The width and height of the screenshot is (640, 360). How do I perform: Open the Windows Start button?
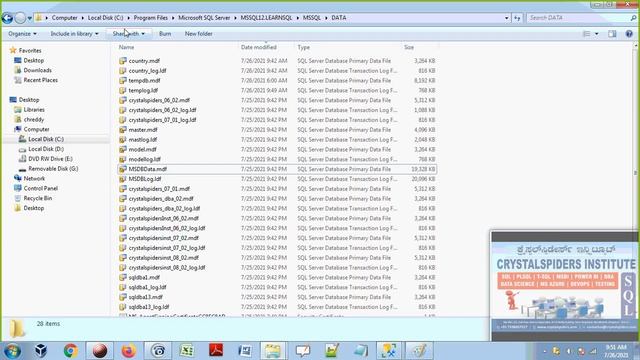(12, 351)
